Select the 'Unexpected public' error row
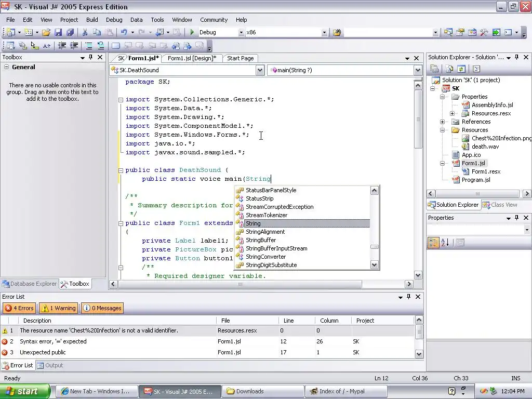Viewport: 532px width, 399px height. coord(207,353)
